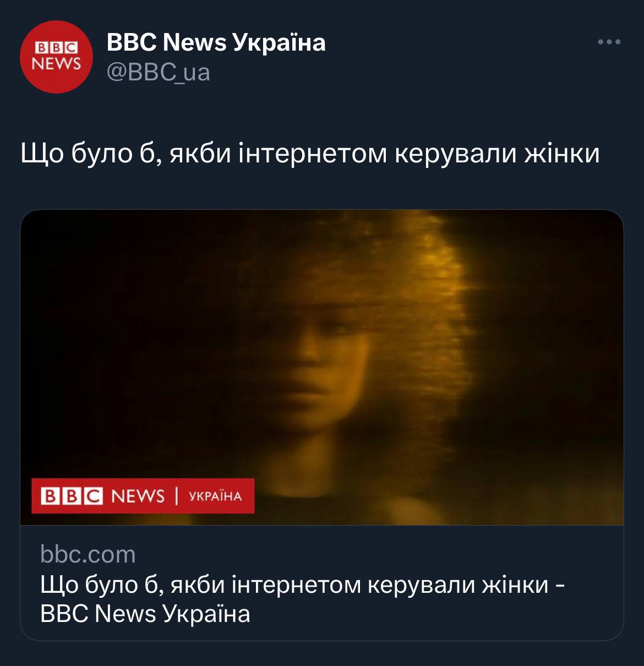The height and width of the screenshot is (666, 644).
Task: Click the word 'Україна' in the display name
Action: (279, 42)
